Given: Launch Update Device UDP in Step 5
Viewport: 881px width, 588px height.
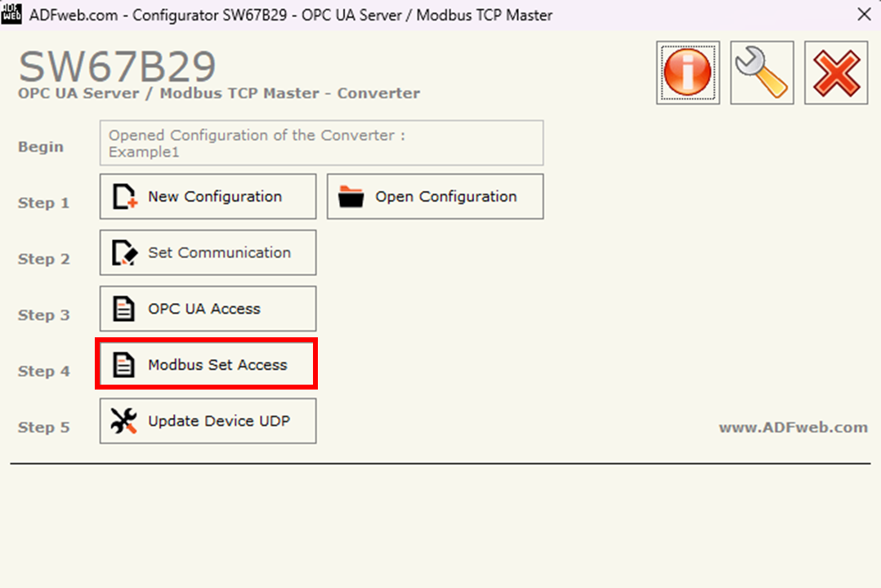Looking at the screenshot, I should [207, 421].
